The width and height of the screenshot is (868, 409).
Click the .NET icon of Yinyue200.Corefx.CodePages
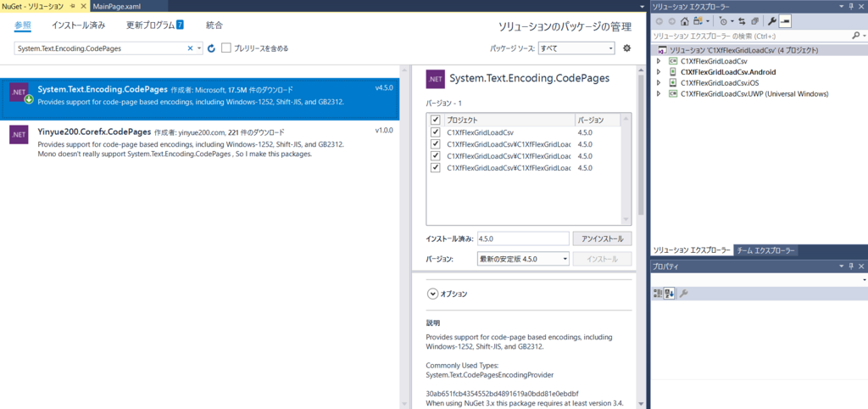pyautogui.click(x=19, y=135)
